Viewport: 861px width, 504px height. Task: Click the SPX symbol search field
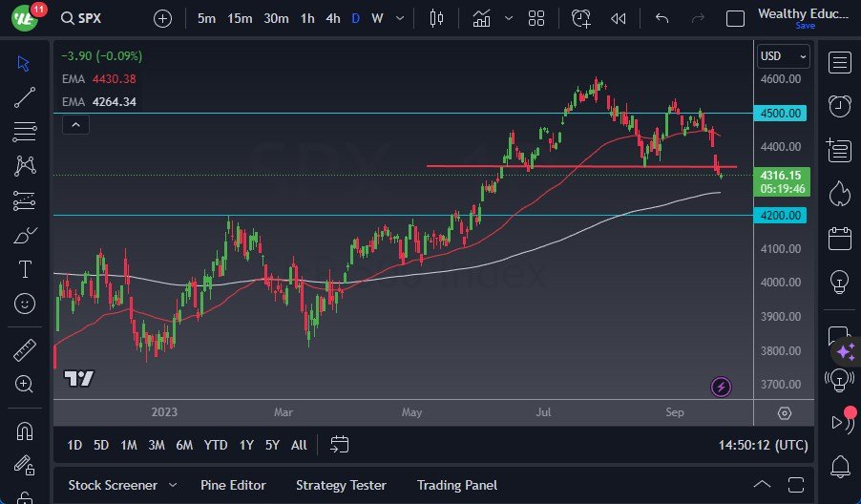(94, 18)
